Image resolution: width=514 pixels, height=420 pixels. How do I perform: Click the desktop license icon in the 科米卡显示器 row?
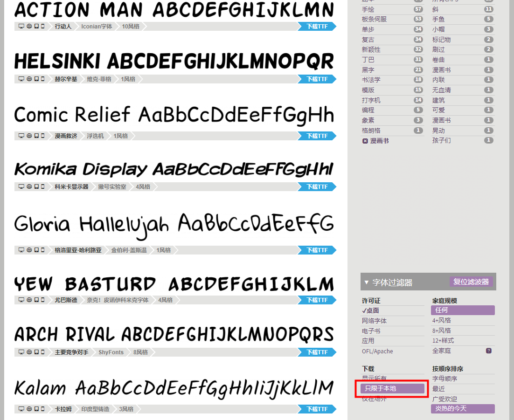point(21,186)
